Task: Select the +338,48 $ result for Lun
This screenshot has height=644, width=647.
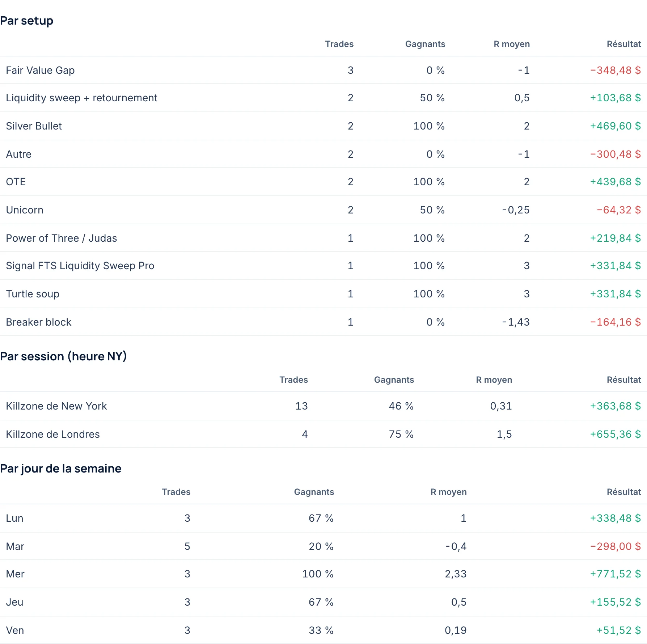Action: tap(616, 518)
